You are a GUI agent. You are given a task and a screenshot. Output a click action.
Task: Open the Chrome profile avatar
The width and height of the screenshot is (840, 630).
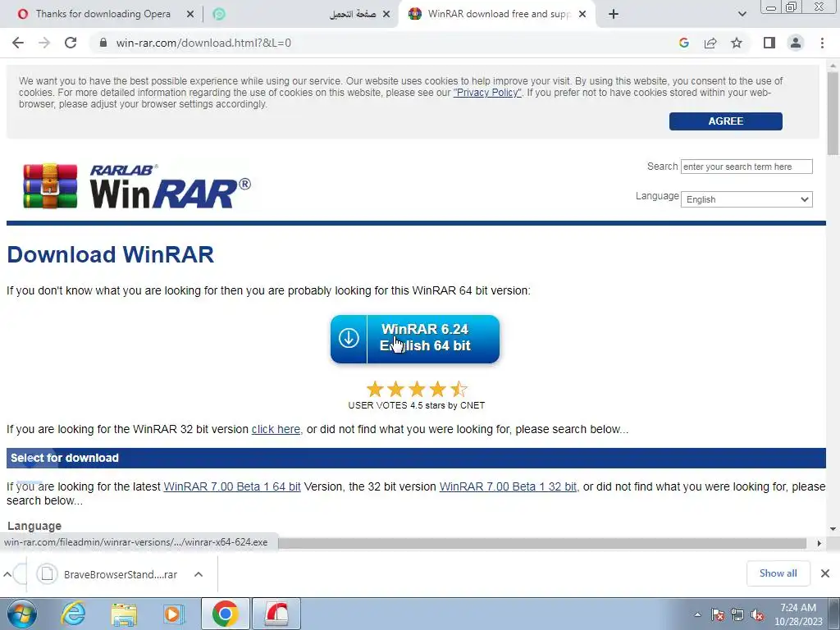pos(796,43)
